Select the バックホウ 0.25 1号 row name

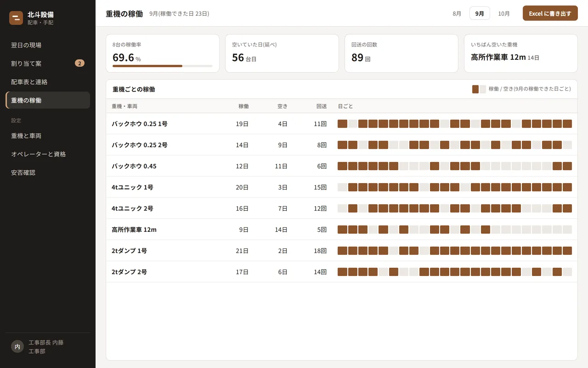coord(139,124)
